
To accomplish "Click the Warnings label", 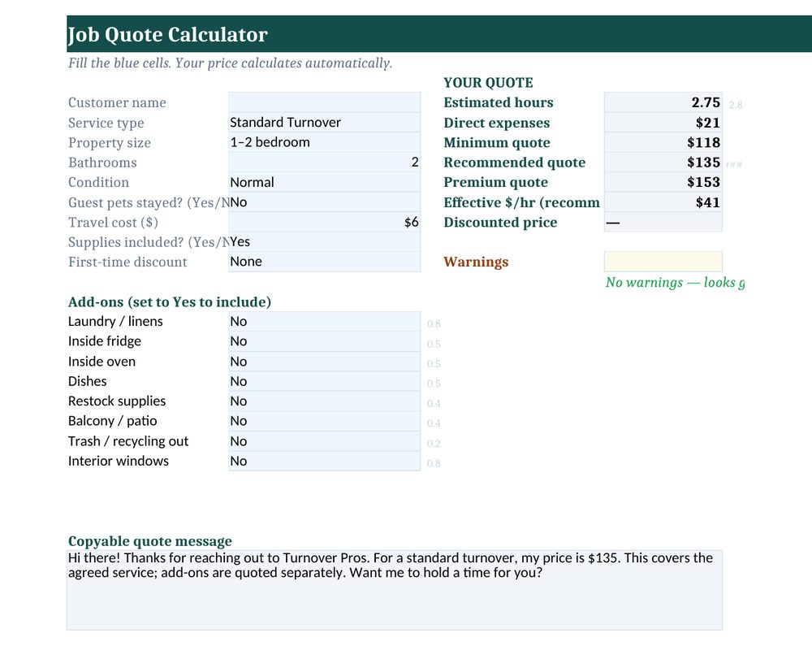I will (476, 262).
